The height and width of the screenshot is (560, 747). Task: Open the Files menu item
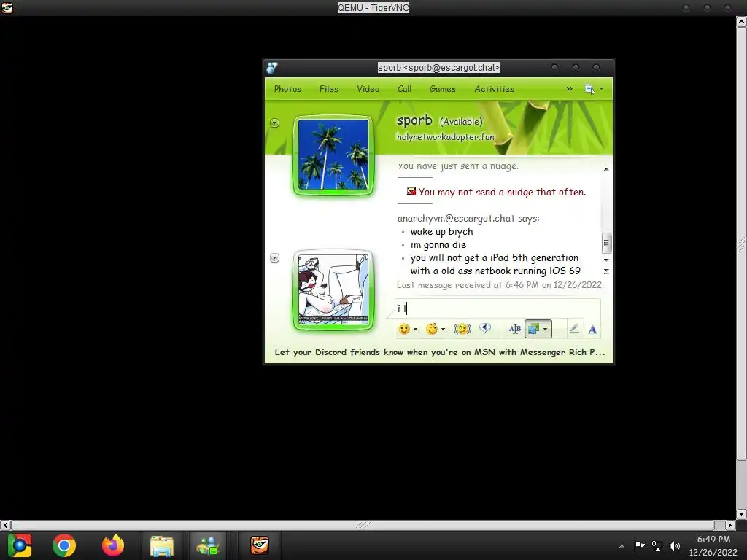tap(329, 89)
